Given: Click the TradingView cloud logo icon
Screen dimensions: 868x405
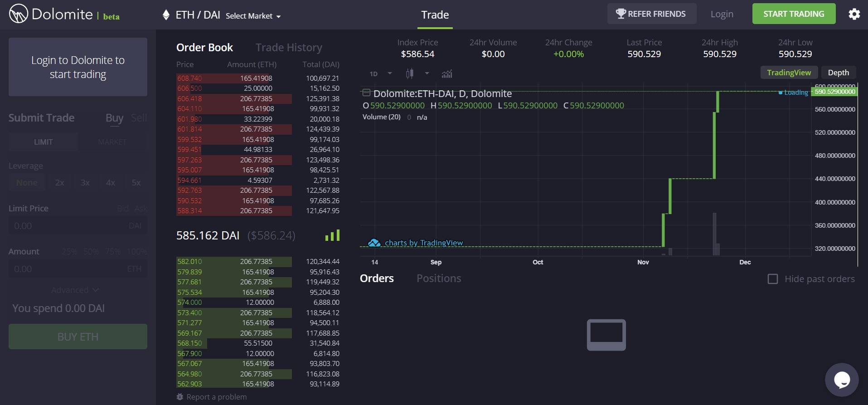Looking at the screenshot, I should pyautogui.click(x=374, y=243).
